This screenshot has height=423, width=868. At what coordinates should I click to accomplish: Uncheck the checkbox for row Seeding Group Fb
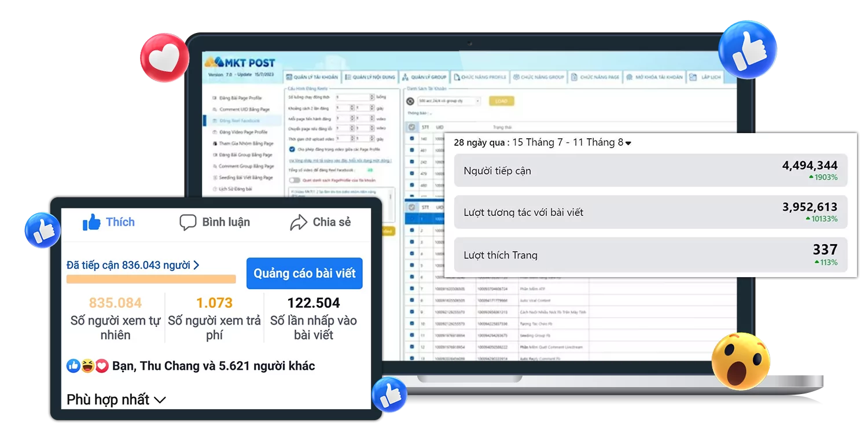click(x=412, y=335)
